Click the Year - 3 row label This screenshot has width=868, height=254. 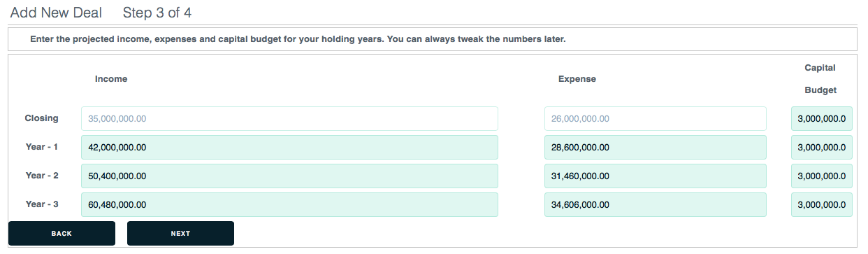(x=42, y=204)
